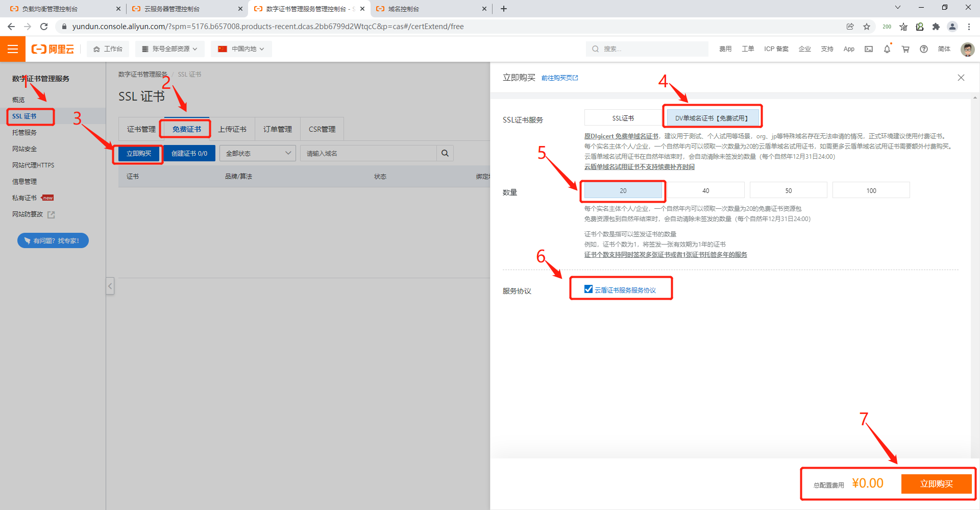Click blue 立即购买 button in list toolbar

(139, 153)
